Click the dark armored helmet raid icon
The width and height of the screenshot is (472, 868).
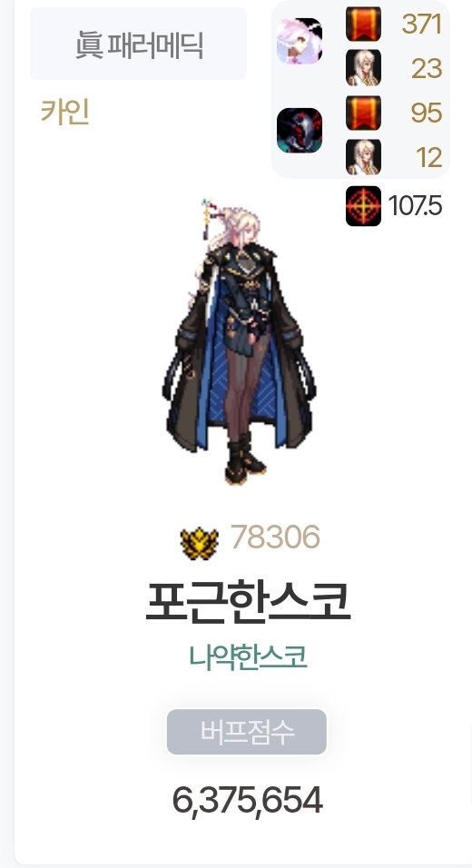pos(300,130)
